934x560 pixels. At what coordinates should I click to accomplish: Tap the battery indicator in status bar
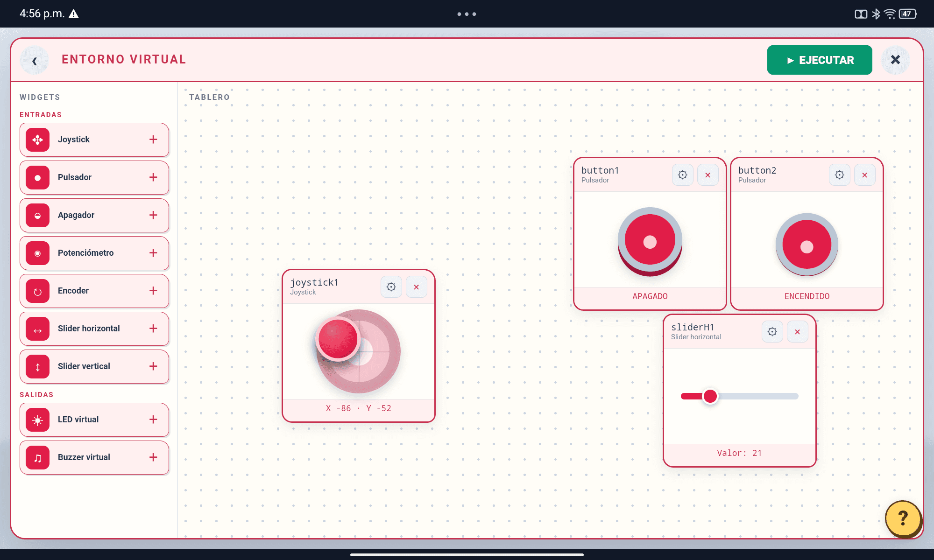point(908,14)
